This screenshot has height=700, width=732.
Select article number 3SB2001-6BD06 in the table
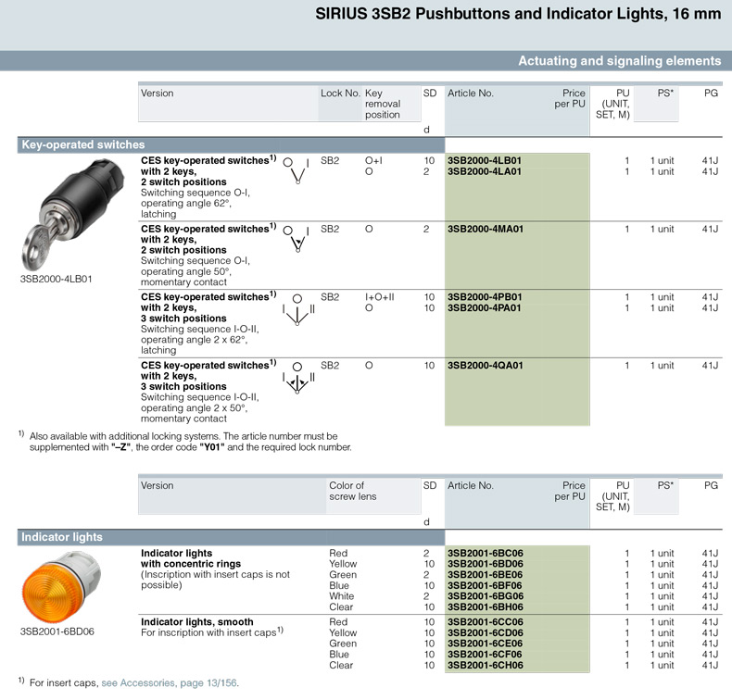coord(485,564)
